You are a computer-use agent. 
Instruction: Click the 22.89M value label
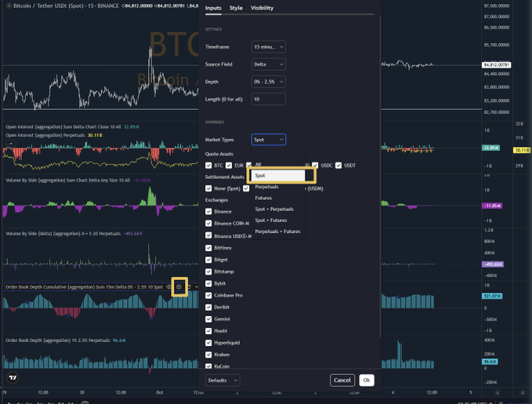[490, 147]
